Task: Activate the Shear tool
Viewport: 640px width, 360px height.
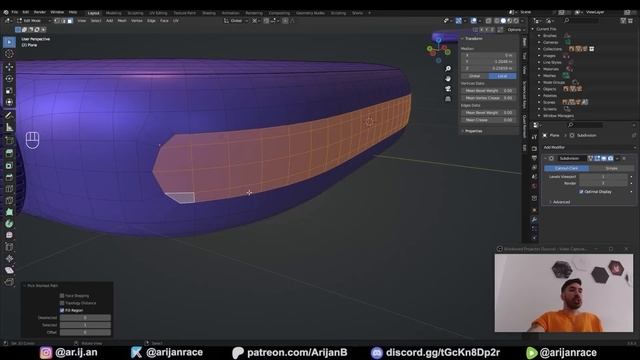Action: pos(9,270)
